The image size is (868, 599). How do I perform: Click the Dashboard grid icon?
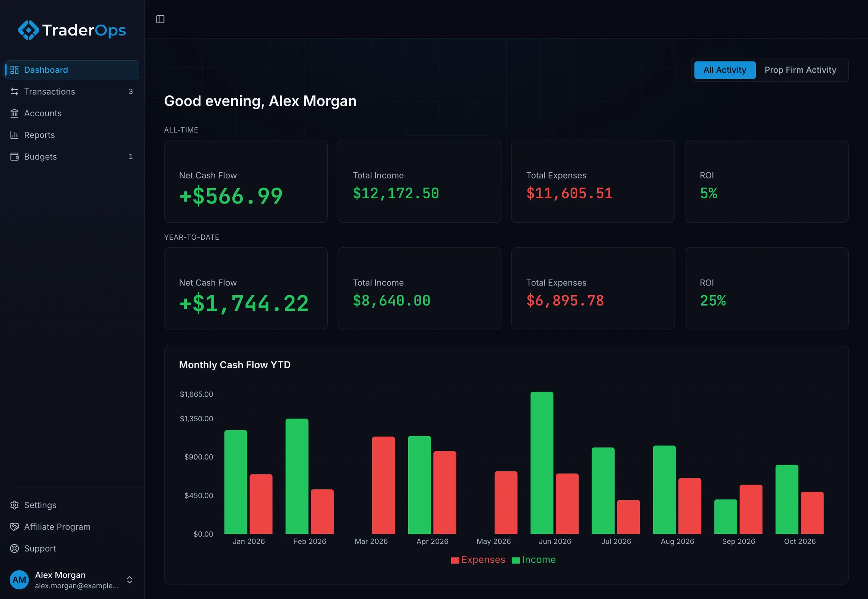(14, 70)
